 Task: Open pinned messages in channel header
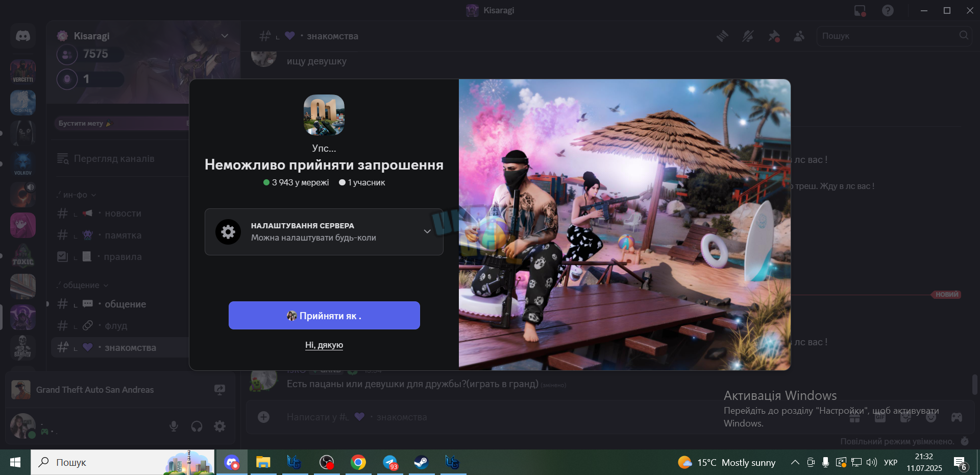pyautogui.click(x=774, y=36)
